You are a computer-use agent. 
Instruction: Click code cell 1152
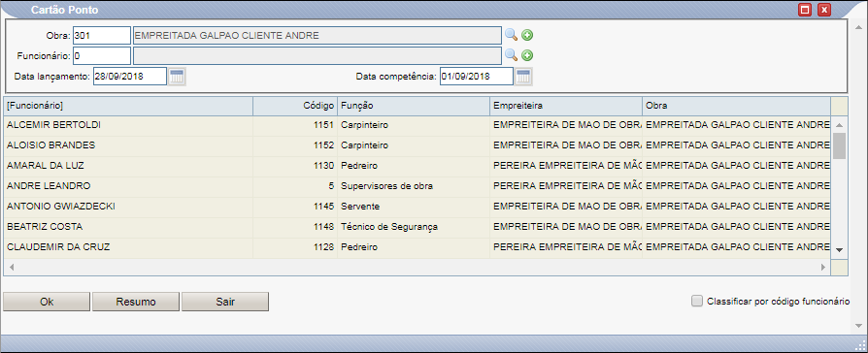click(x=295, y=145)
